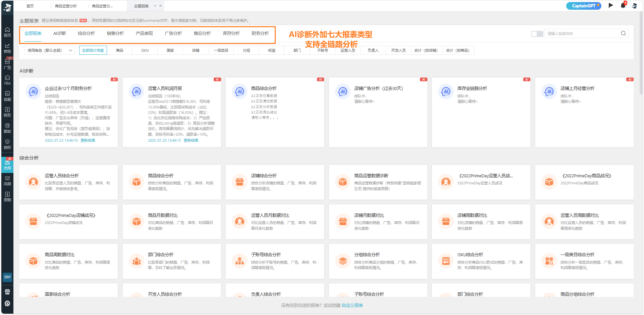Click the app logo at top-left
Image resolution: width=644 pixels, height=315 pixels.
pyautogui.click(x=7, y=7)
